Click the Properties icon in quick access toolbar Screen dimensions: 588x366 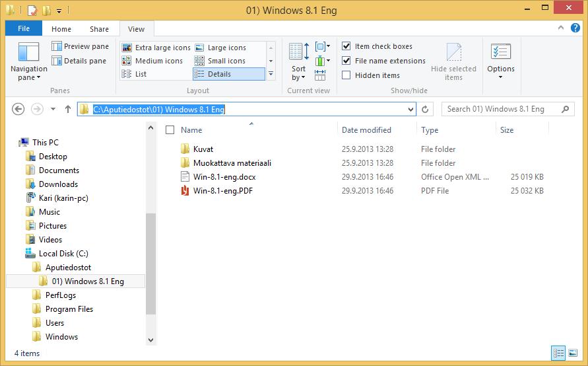click(32, 10)
